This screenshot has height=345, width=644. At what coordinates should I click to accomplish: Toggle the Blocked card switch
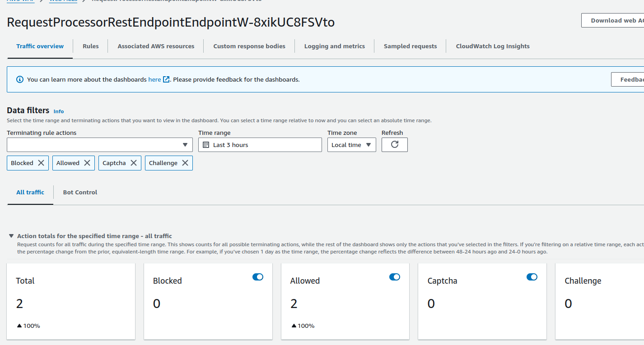click(258, 277)
